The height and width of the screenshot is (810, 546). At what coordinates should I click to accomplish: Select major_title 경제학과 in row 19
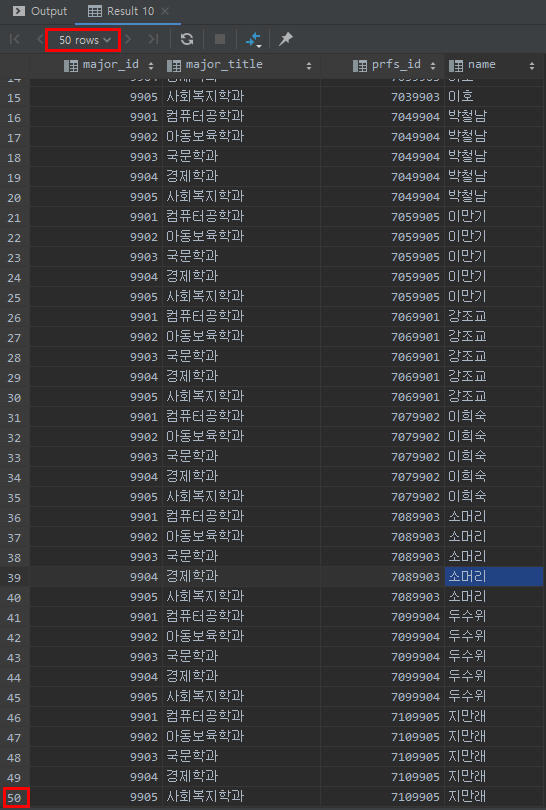point(241,177)
